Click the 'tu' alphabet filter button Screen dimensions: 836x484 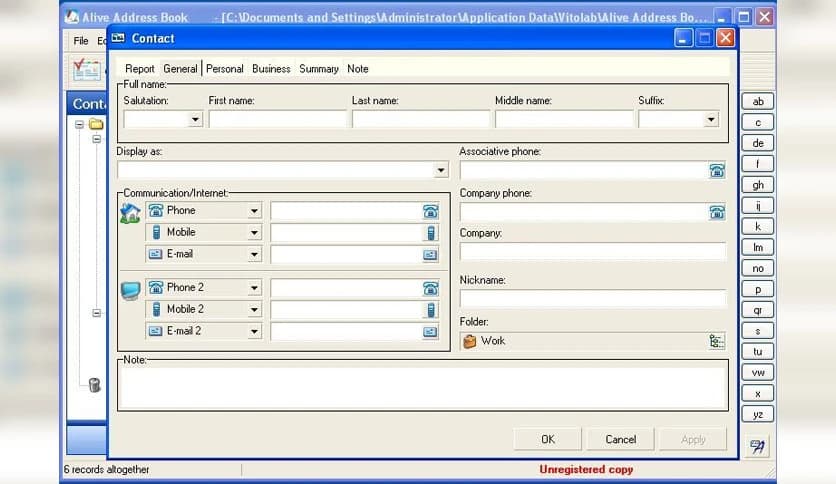[758, 352]
